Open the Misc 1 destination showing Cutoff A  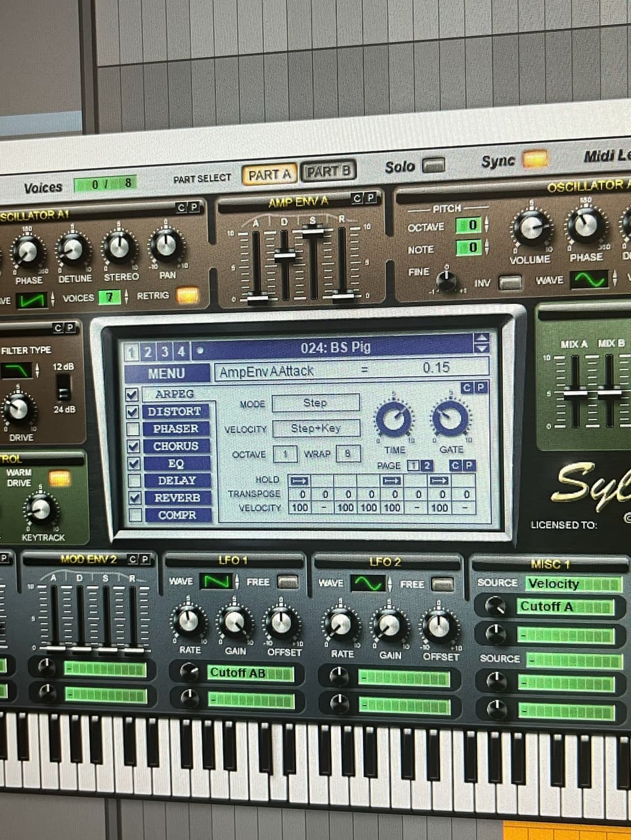[566, 607]
